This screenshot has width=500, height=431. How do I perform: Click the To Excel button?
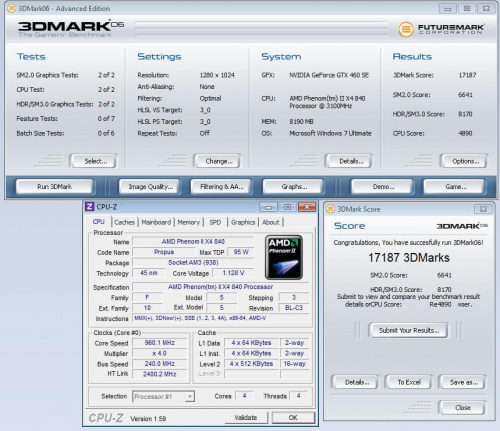pyautogui.click(x=409, y=382)
